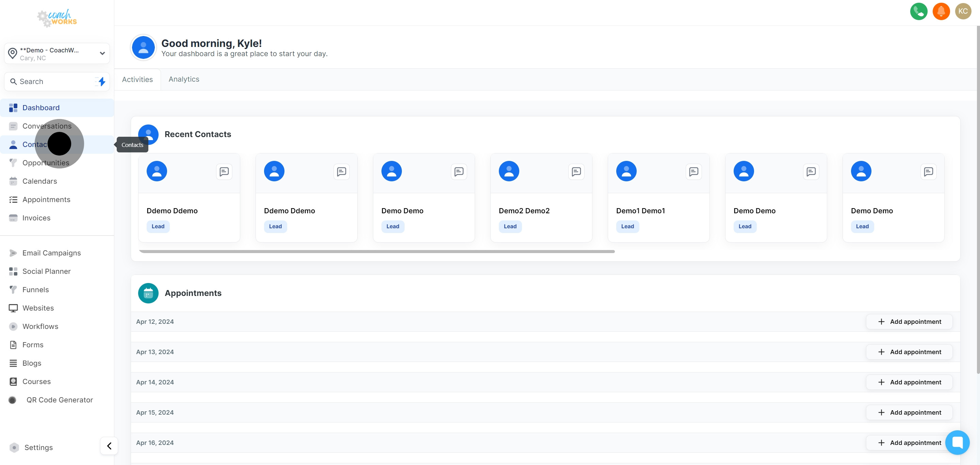Expand the Demo - CoachWorks location dropdown
Screen dimensions: 980x465
coord(57,54)
